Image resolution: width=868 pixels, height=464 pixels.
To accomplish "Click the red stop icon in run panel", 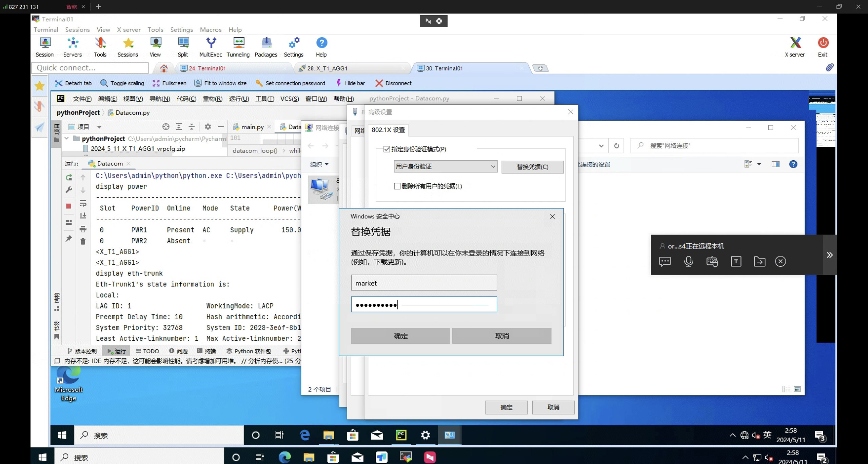I will (x=69, y=206).
